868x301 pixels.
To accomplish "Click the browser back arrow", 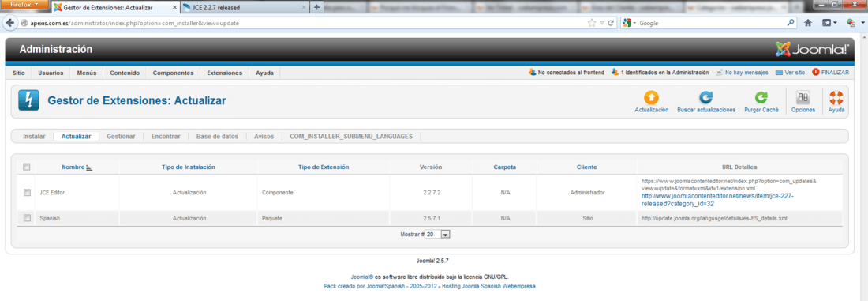I will pyautogui.click(x=10, y=23).
